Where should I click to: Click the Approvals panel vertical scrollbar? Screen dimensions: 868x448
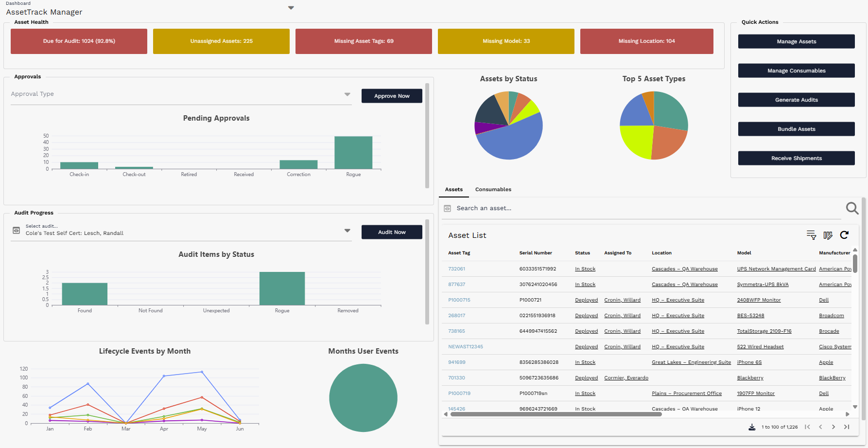tap(427, 135)
